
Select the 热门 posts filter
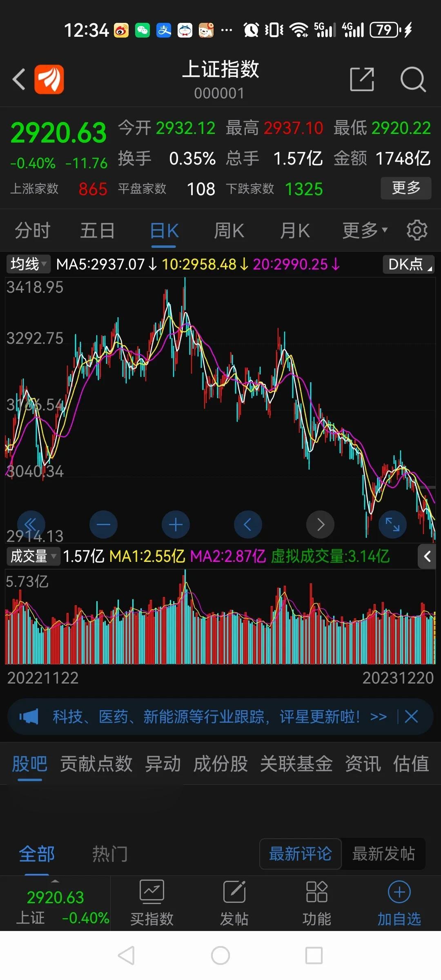110,854
